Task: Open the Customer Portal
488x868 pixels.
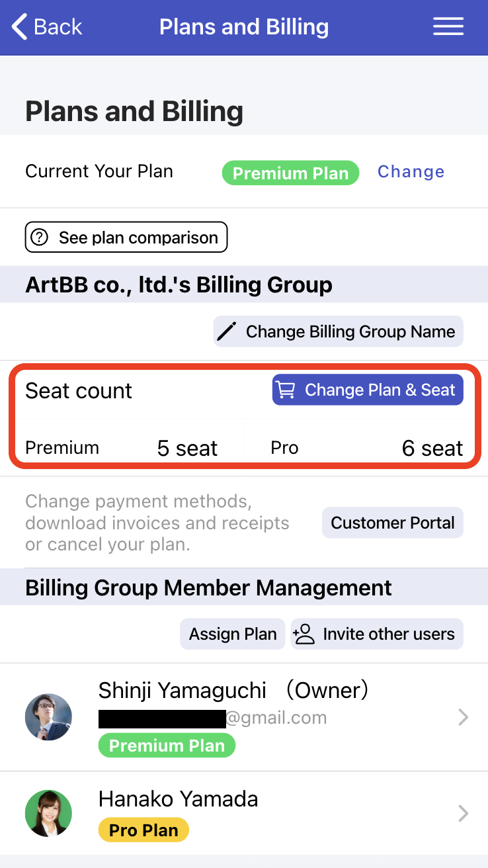Action: coord(393,523)
